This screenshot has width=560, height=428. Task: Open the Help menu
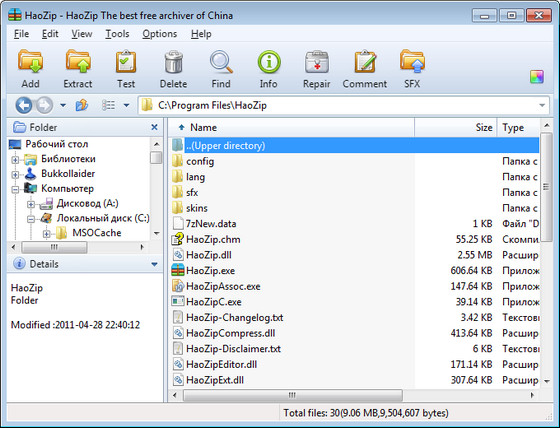pyautogui.click(x=201, y=34)
